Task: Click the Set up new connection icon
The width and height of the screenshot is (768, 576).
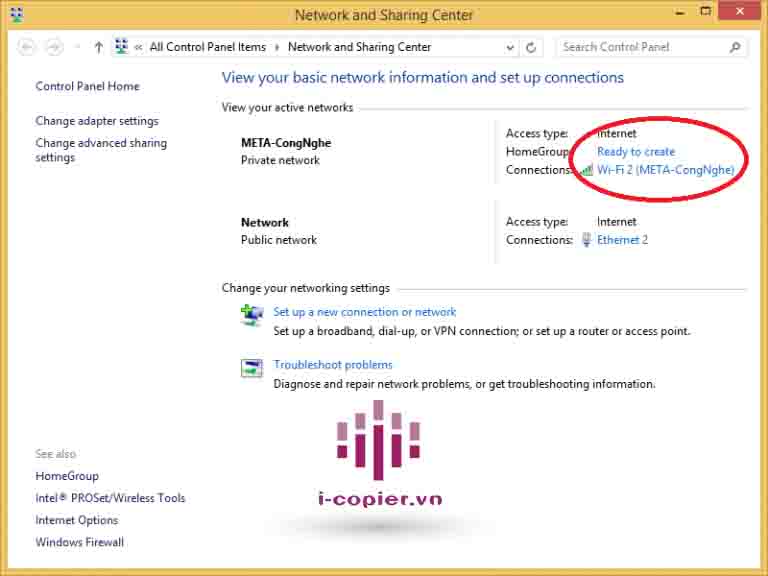Action: click(x=252, y=315)
